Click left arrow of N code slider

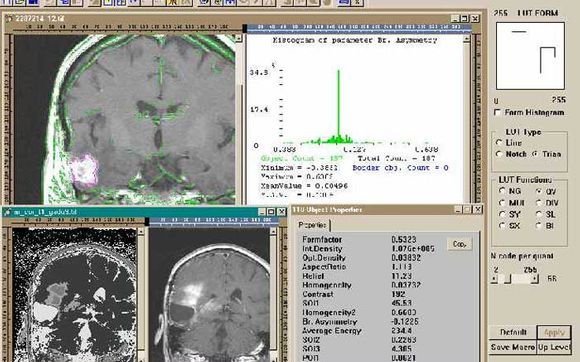coord(495,279)
